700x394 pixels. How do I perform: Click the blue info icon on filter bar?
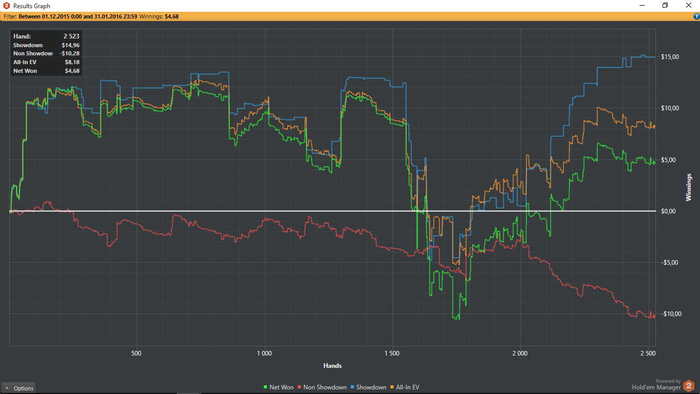click(696, 17)
